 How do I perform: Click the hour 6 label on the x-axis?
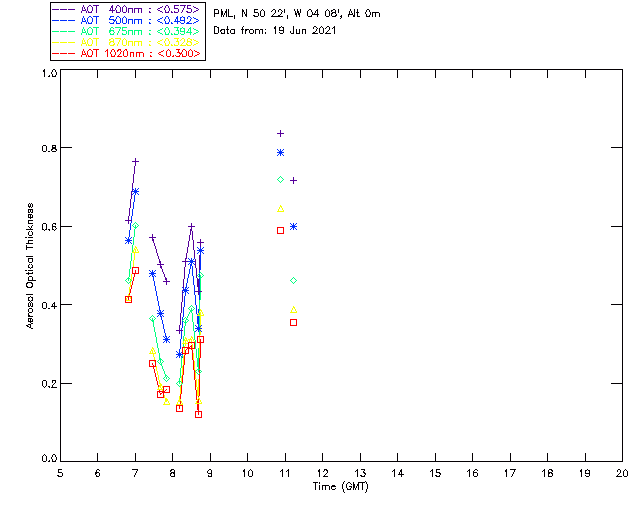coord(98,473)
